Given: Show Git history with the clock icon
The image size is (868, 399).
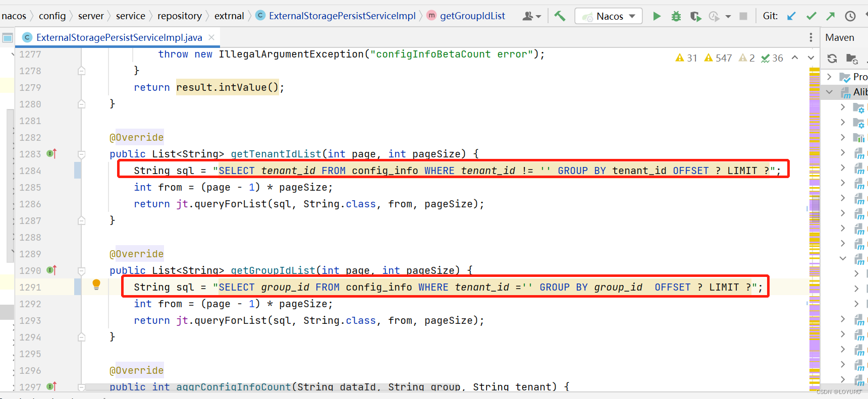Looking at the screenshot, I should tap(850, 16).
